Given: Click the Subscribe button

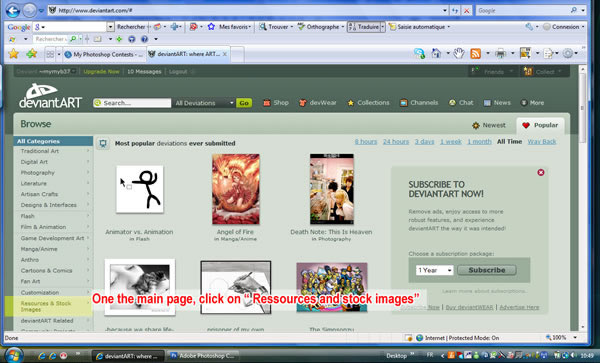Looking at the screenshot, I should point(487,270).
